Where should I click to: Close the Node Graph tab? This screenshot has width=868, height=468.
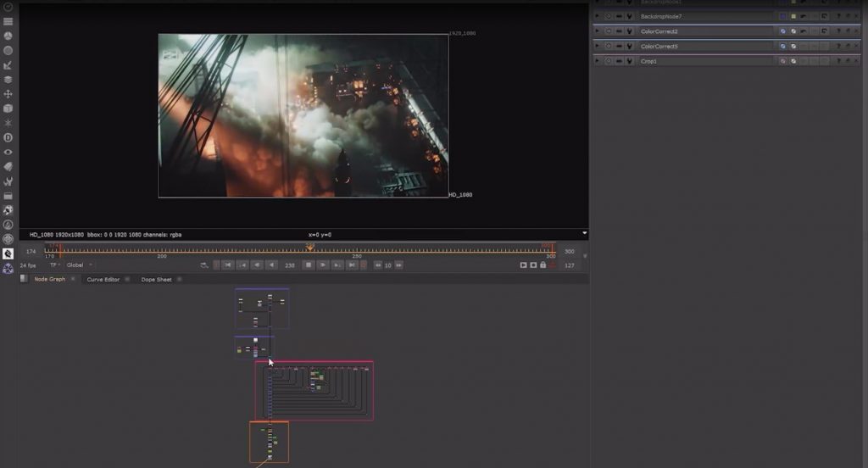click(x=73, y=279)
